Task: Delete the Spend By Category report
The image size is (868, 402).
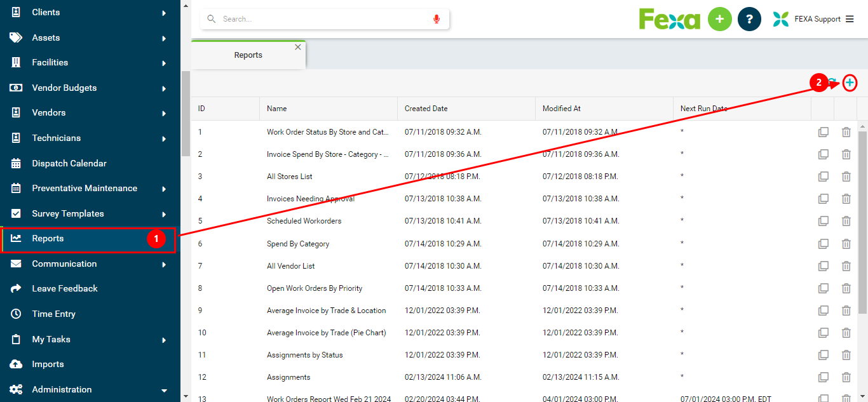Action: point(846,244)
